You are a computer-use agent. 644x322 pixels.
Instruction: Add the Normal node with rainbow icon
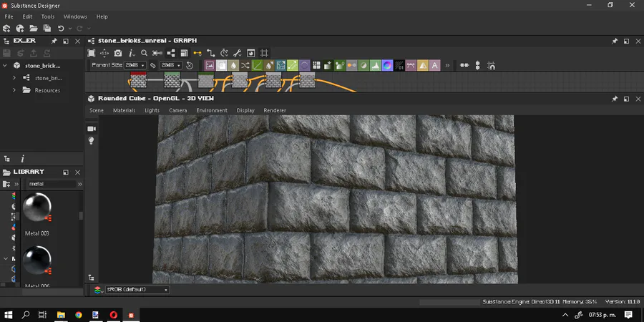(387, 65)
